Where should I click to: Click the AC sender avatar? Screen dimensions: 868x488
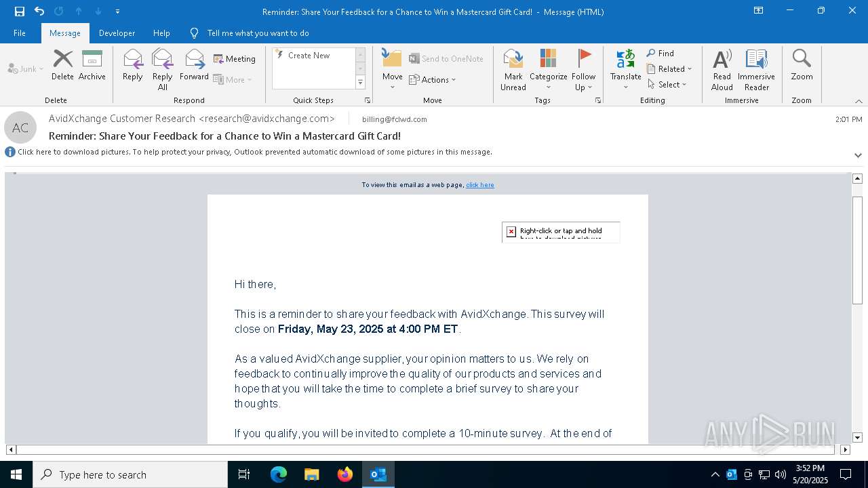[x=20, y=127]
